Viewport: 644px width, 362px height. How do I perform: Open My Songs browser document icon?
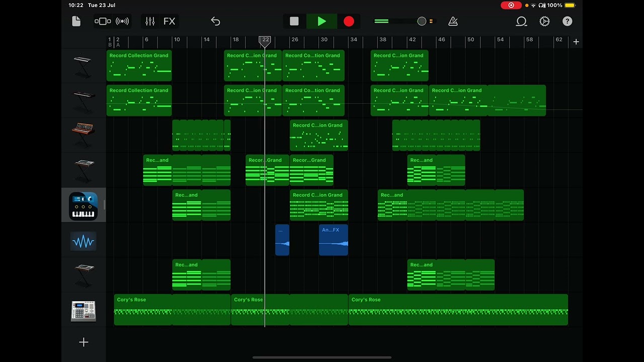click(x=76, y=21)
